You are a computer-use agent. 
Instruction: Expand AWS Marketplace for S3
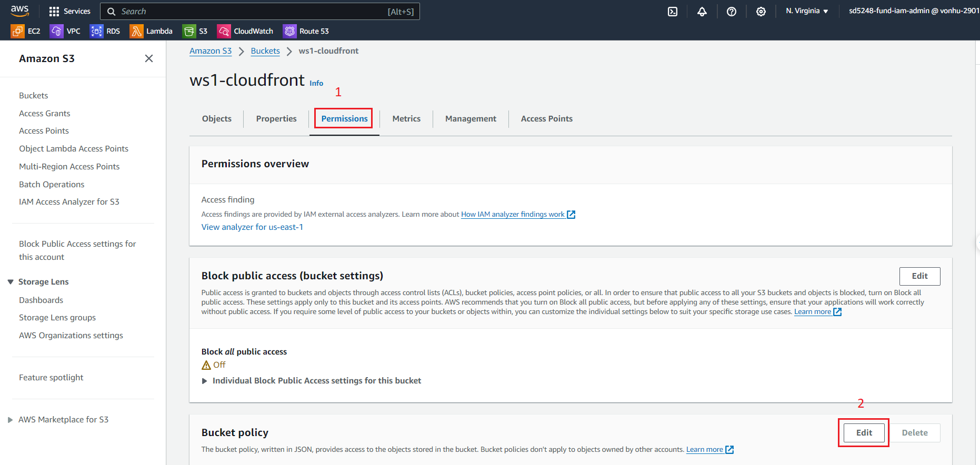[x=11, y=420]
